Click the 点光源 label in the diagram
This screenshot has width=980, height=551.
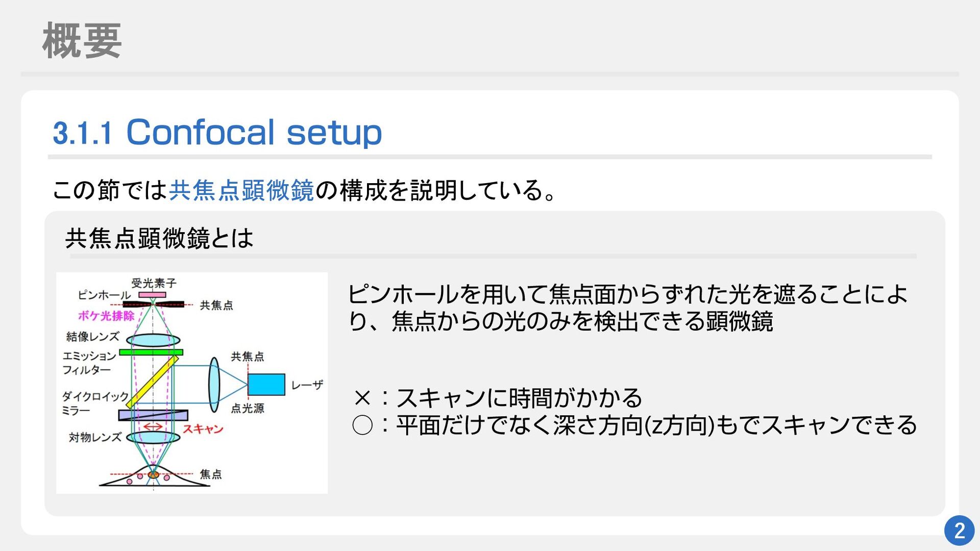click(248, 408)
